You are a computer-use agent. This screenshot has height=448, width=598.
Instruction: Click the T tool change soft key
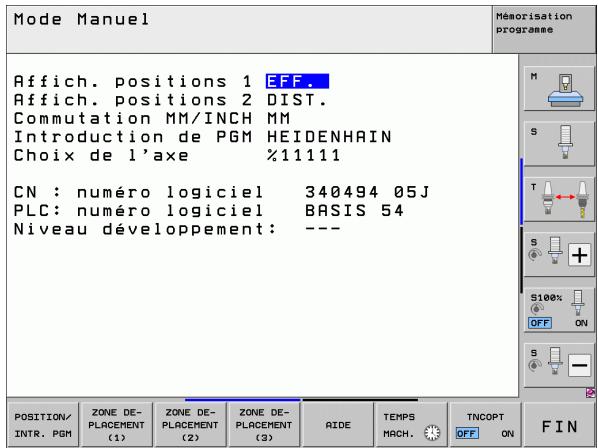tap(559, 199)
